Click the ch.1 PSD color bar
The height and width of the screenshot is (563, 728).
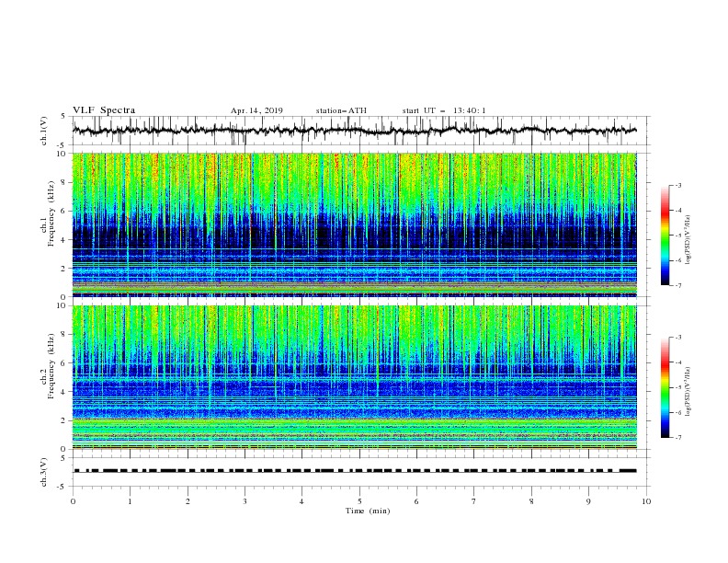(665, 236)
